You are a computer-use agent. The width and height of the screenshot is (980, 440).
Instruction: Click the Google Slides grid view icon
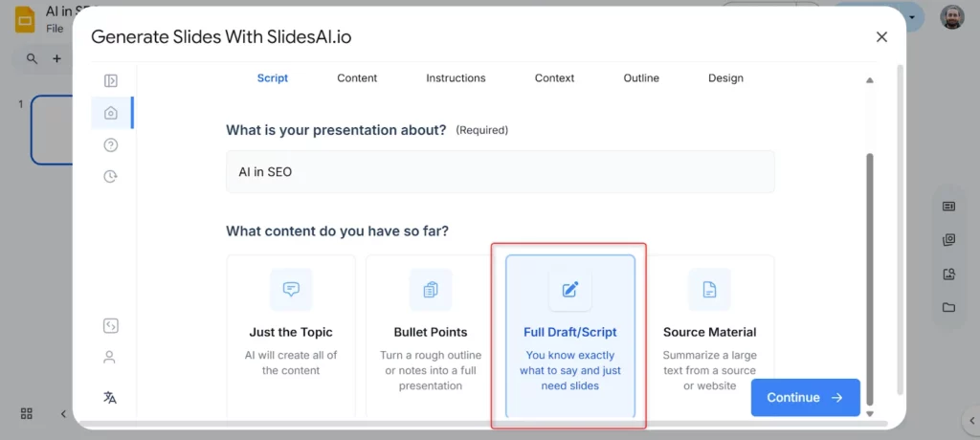[27, 414]
